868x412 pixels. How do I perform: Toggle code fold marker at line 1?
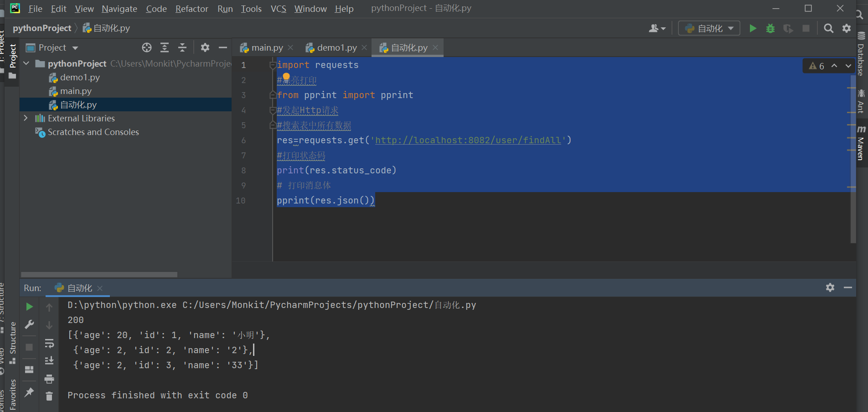(273, 65)
